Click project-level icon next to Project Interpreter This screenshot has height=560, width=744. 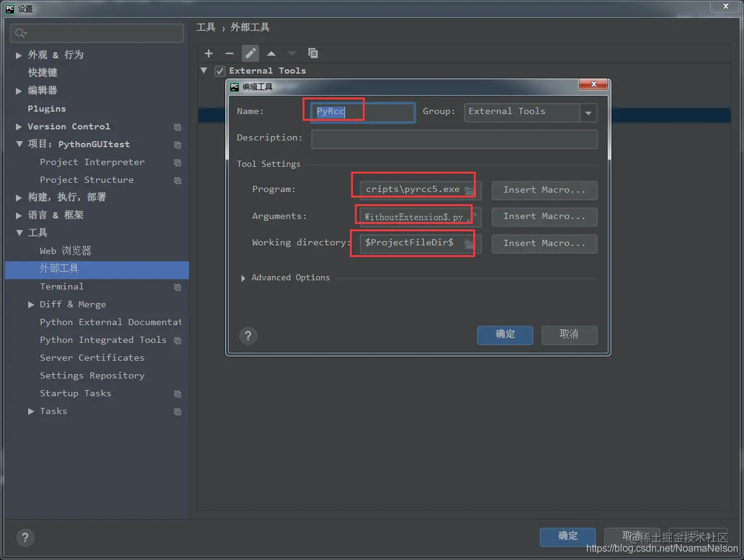(177, 163)
